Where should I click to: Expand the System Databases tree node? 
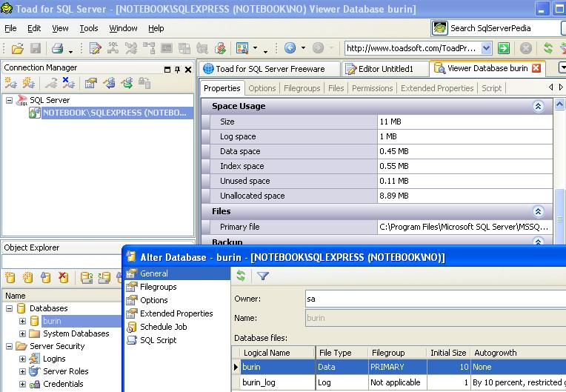22,333
